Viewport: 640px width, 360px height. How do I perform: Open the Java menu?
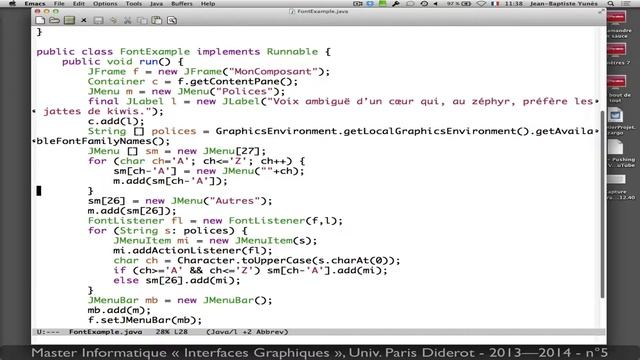click(156, 4)
